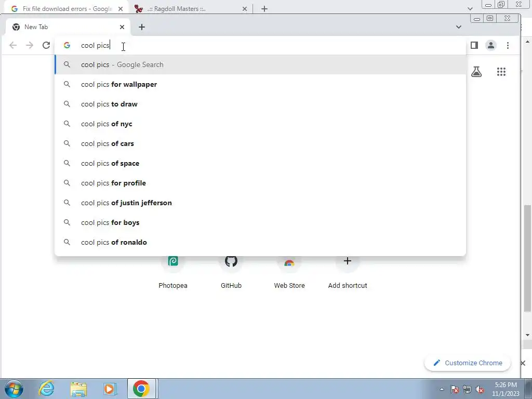Open the Web Store shortcut
Image resolution: width=532 pixels, height=399 pixels.
tap(289, 271)
